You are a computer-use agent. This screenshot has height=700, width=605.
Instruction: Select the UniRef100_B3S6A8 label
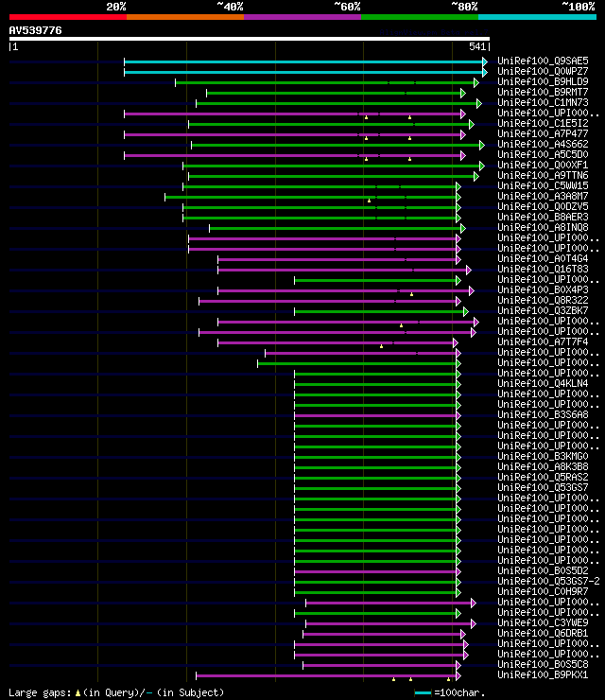click(x=543, y=414)
